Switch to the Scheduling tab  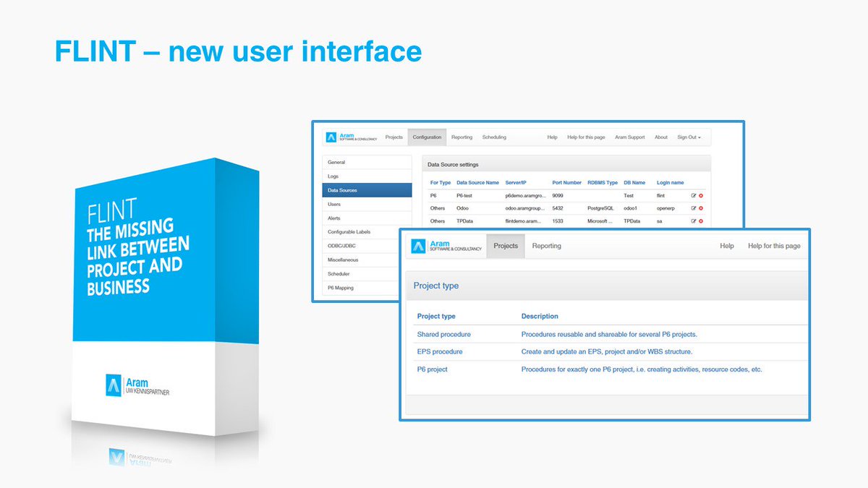click(x=494, y=137)
